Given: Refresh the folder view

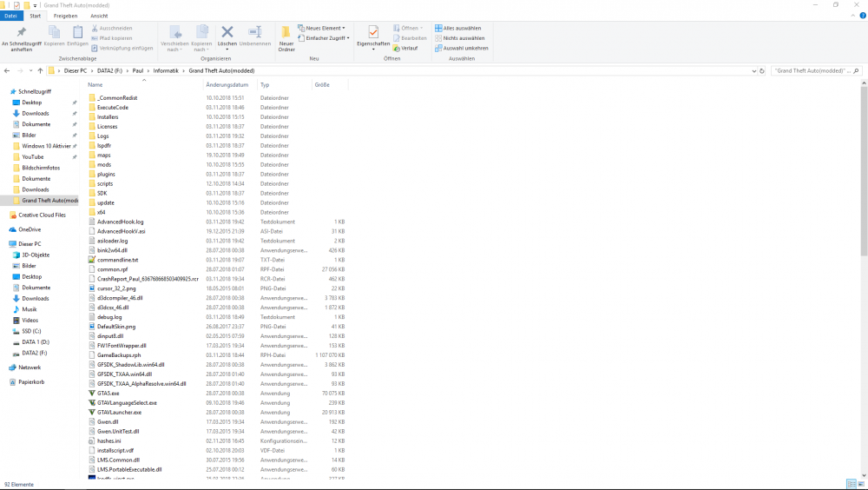Looking at the screenshot, I should (x=762, y=71).
